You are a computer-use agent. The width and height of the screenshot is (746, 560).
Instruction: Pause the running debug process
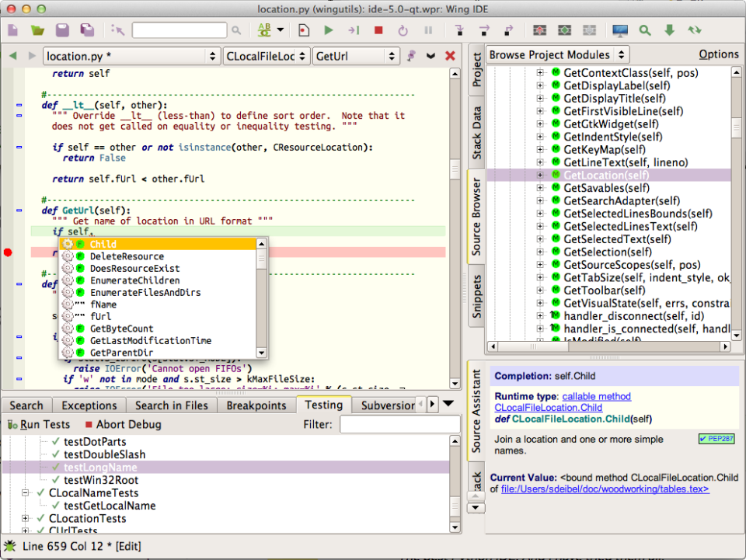(x=427, y=30)
